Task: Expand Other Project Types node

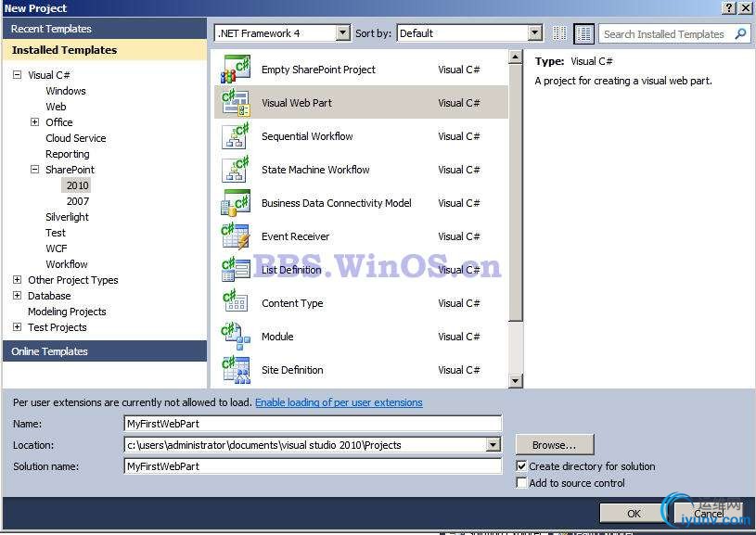Action: click(18, 279)
